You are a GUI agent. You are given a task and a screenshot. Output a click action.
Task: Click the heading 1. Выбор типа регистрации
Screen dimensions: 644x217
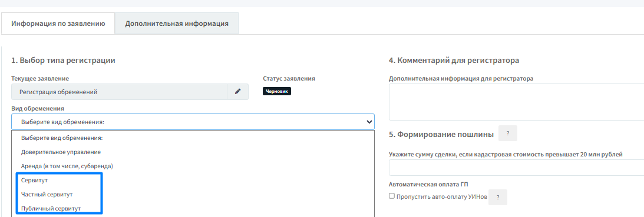pos(63,61)
